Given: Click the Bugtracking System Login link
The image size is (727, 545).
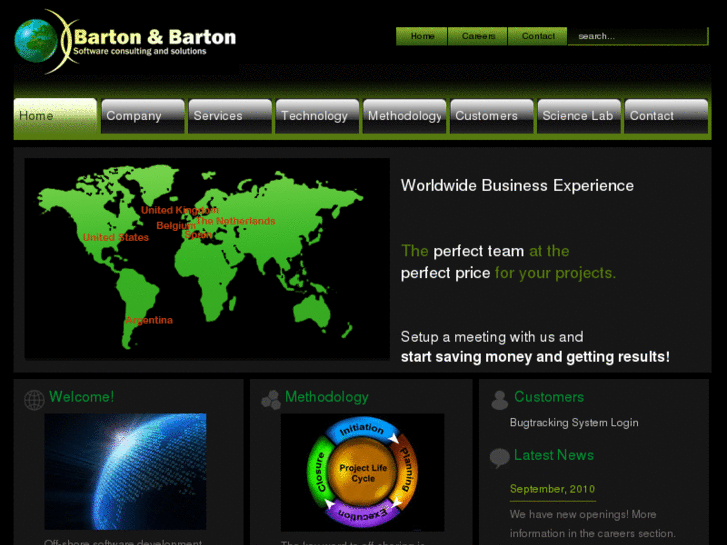Looking at the screenshot, I should coord(574,423).
